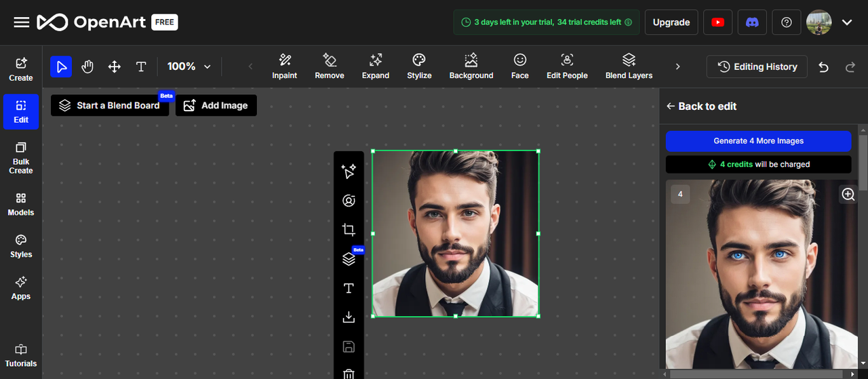Click Generate 4 More Images
The height and width of the screenshot is (379, 868).
coord(758,141)
